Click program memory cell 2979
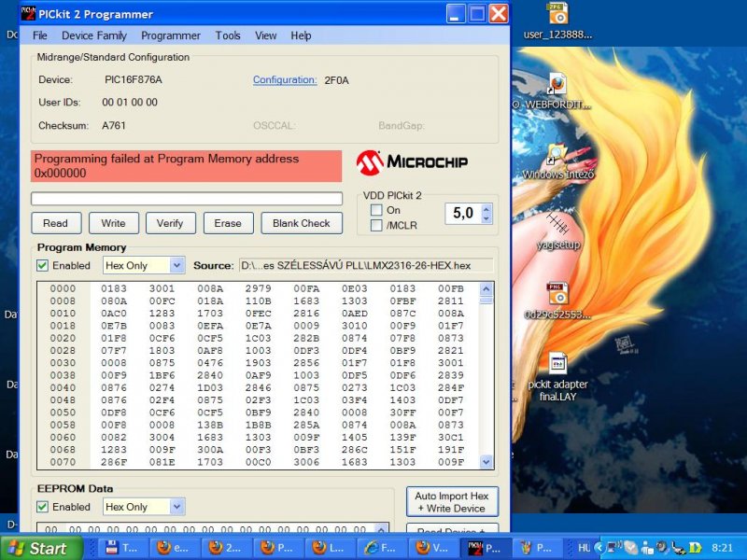This screenshot has width=747, height=560. point(259,288)
